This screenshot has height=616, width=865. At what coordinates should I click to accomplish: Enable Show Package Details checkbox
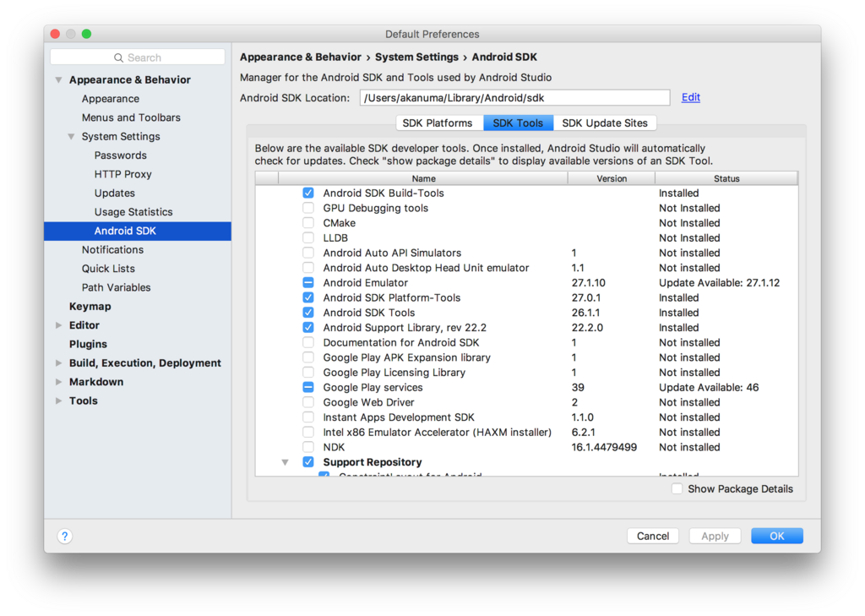pyautogui.click(x=677, y=488)
